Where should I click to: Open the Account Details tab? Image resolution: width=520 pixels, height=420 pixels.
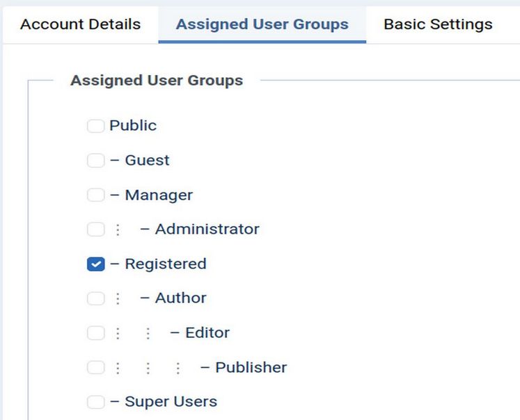(x=80, y=24)
